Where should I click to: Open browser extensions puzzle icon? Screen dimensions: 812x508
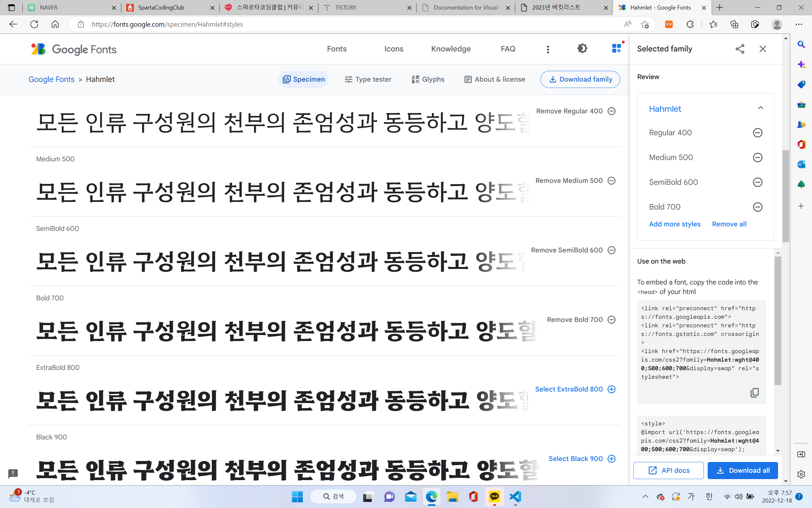point(690,24)
